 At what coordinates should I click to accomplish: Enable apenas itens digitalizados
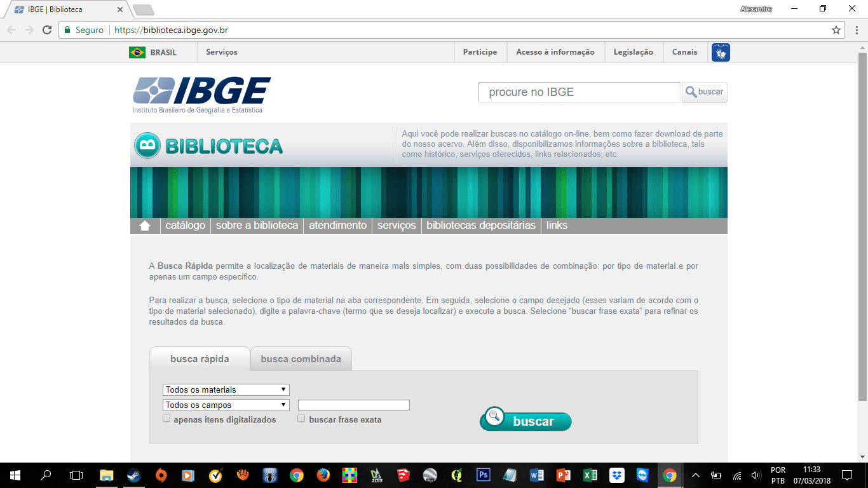[166, 417]
